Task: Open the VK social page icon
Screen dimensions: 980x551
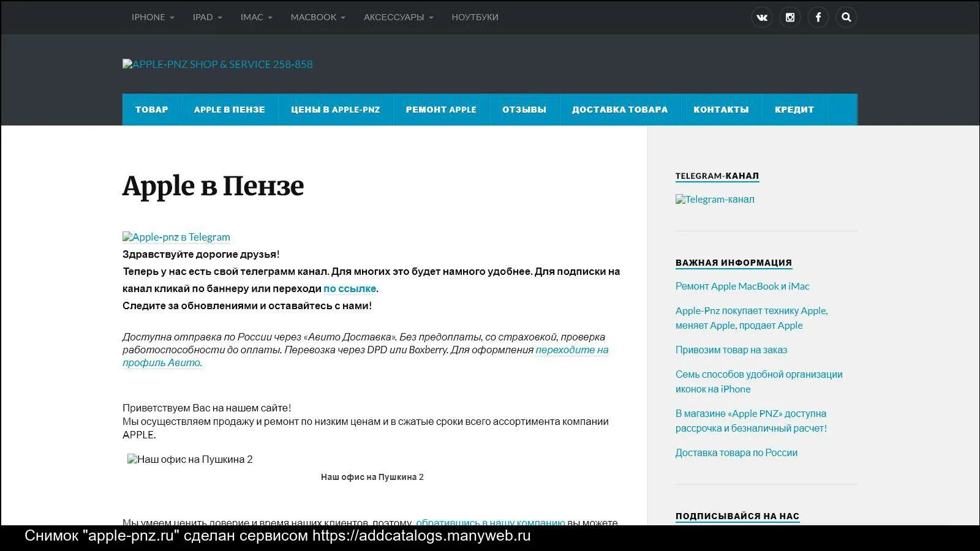Action: tap(762, 17)
